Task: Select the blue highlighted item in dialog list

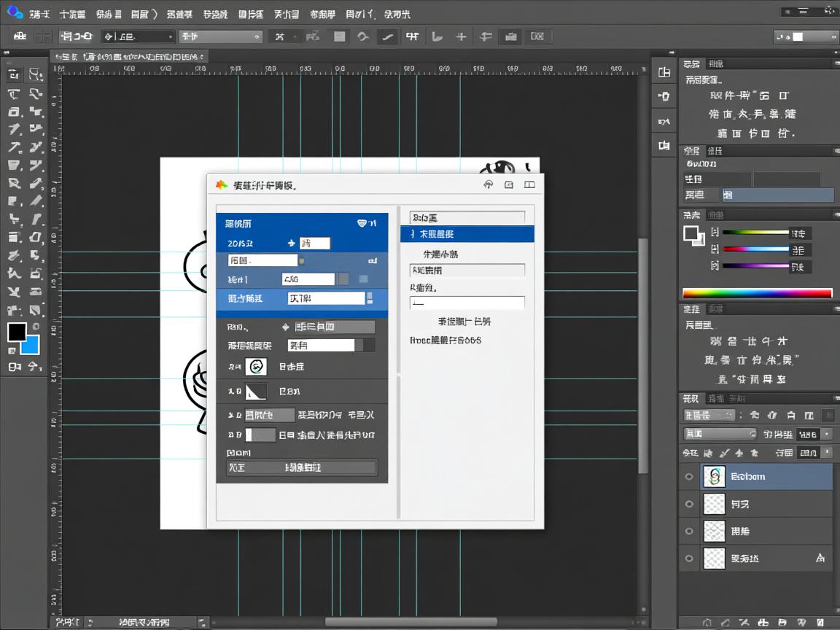Action: (467, 234)
